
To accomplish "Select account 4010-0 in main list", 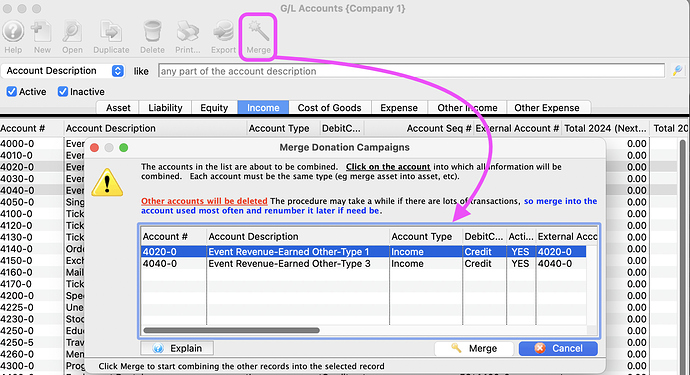I will click(x=17, y=155).
